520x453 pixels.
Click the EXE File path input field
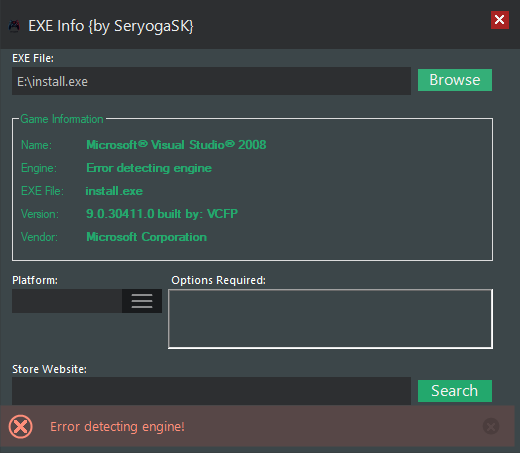point(211,81)
